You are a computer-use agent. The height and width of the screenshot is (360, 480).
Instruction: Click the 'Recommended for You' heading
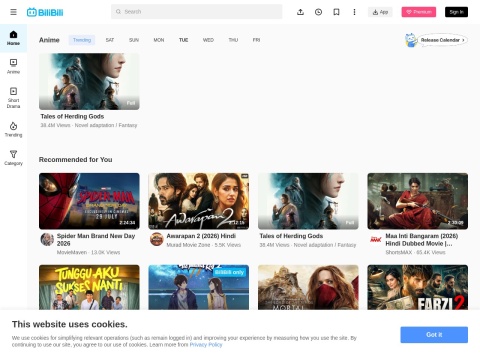click(76, 160)
